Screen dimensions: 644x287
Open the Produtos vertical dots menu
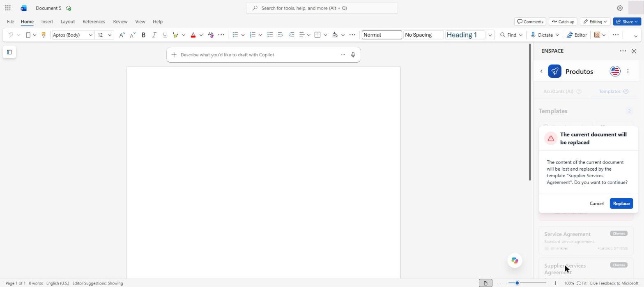point(628,71)
